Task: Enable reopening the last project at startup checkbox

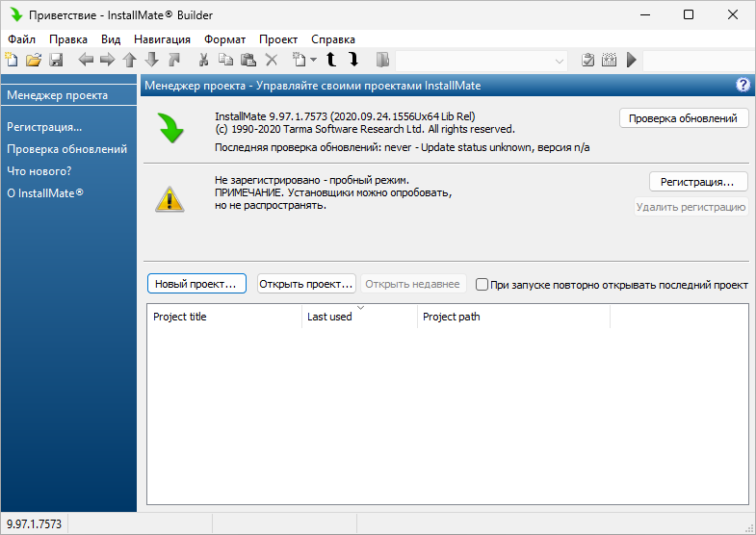Action: click(x=482, y=285)
